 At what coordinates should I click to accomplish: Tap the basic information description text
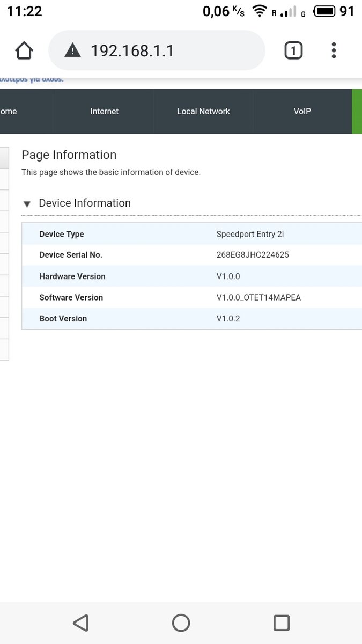(111, 172)
